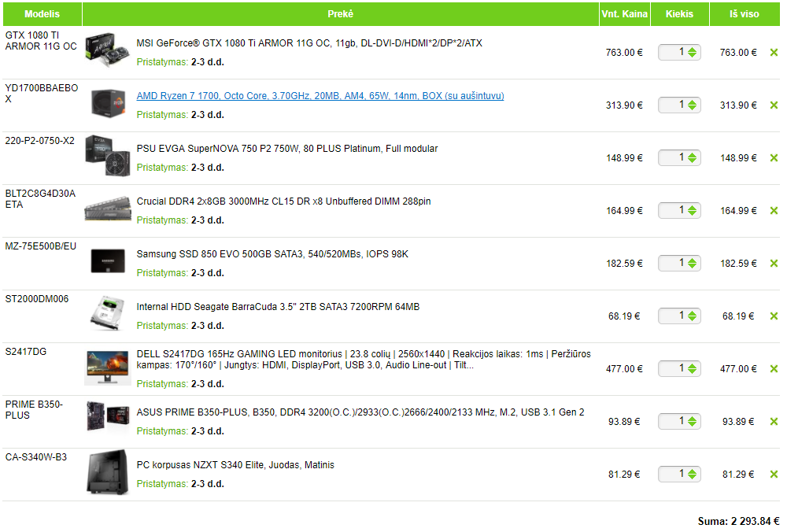Screen dimensions: 787x532
Task: Remove Samsung SSD 850 EVO row
Action: (x=774, y=263)
